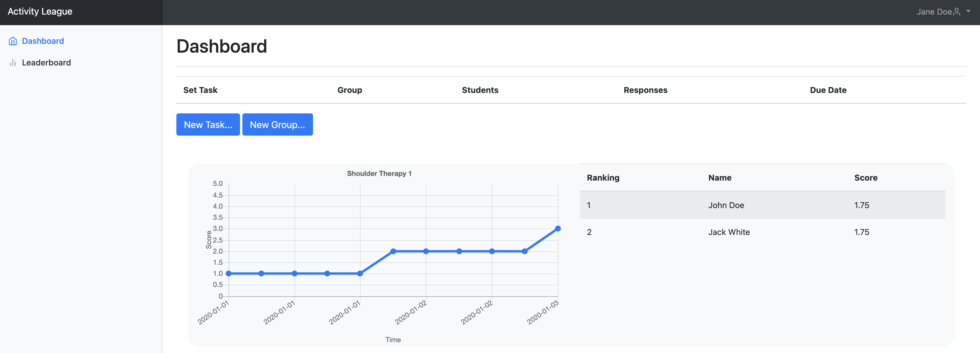Click the Jane Doe username text

tap(934, 12)
